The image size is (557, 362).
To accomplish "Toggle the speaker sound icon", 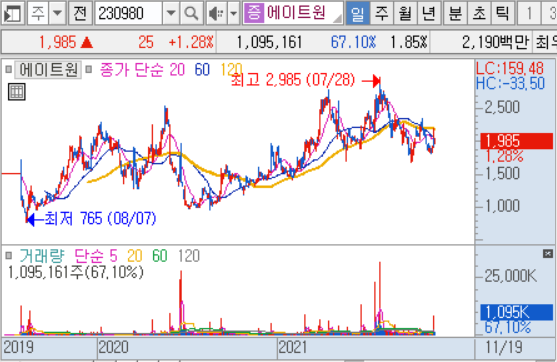I will tap(216, 13).
